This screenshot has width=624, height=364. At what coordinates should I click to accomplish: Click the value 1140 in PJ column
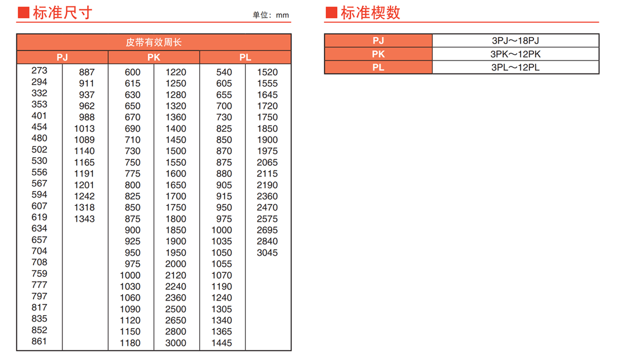pyautogui.click(x=84, y=151)
